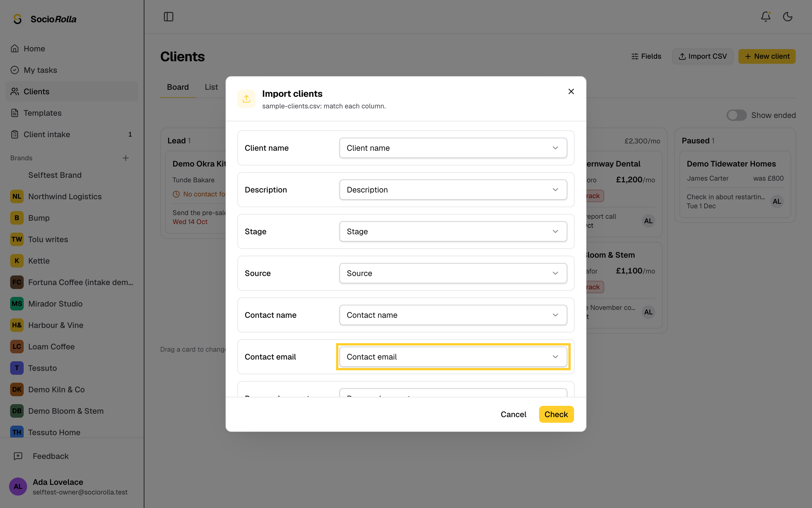This screenshot has width=812, height=508.
Task: Click the '£1,200/mo' amount
Action: (x=635, y=180)
